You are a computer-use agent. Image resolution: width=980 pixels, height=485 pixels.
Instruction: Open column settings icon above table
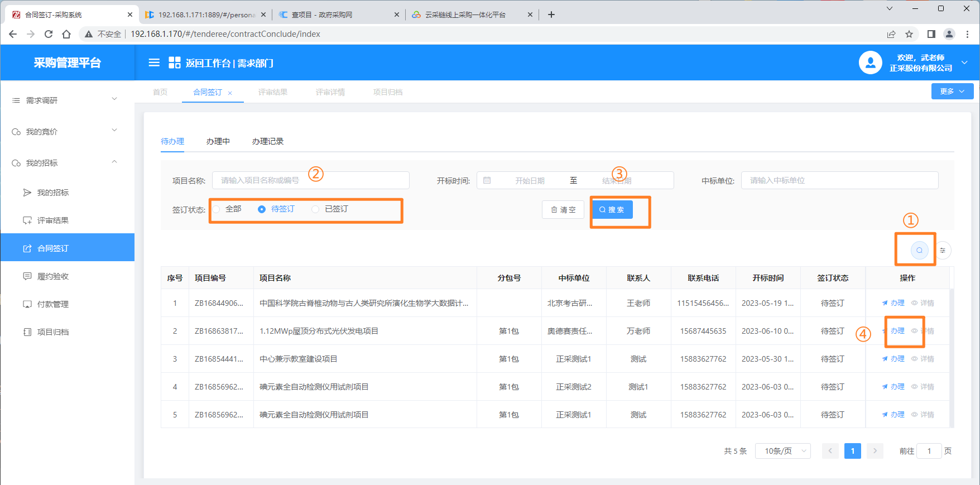(x=943, y=250)
